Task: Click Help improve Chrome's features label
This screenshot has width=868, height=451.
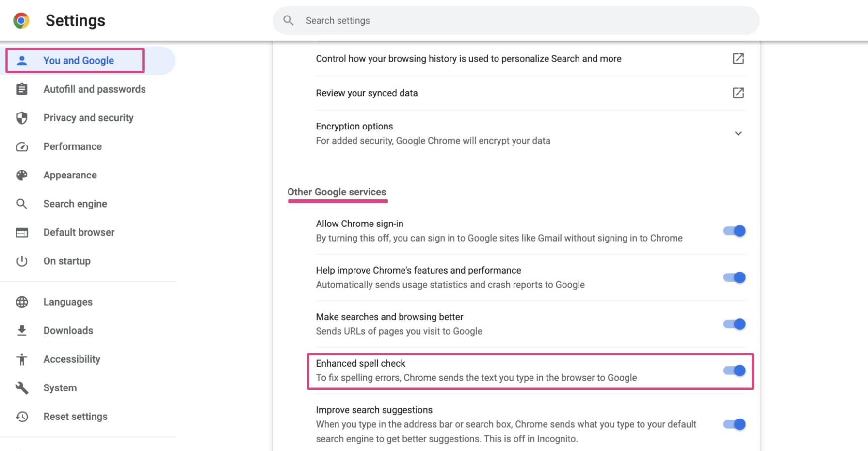Action: coord(418,270)
